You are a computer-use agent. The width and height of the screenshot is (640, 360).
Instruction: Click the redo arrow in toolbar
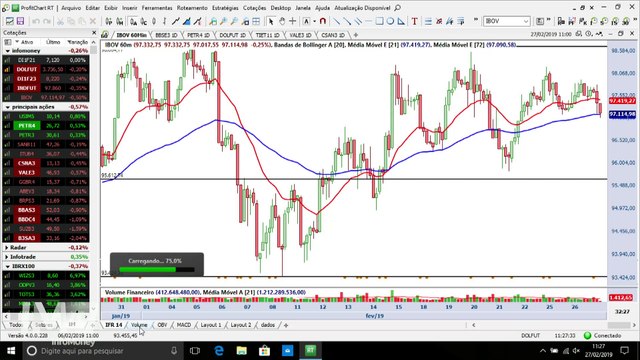point(47,21)
